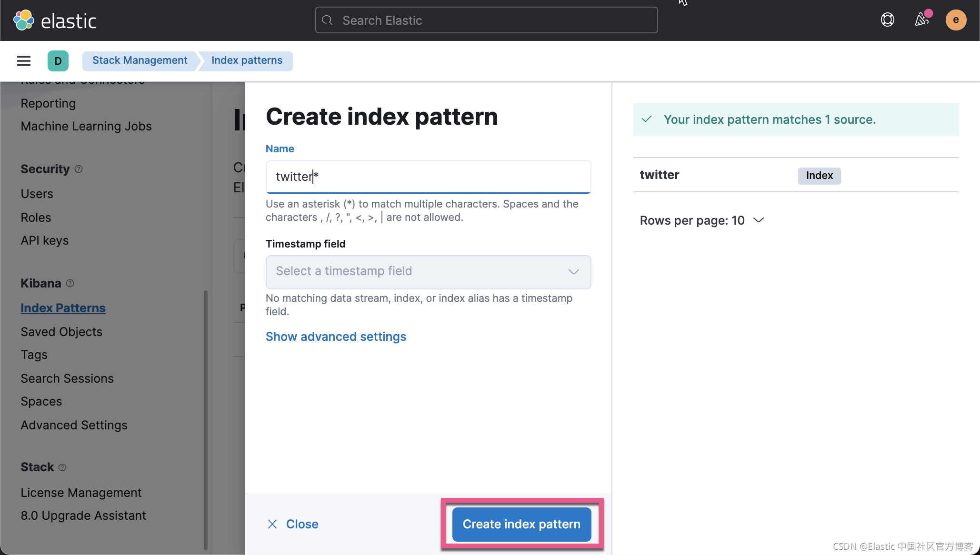This screenshot has height=555, width=980.
Task: Open Machine Learning Jobs
Action: [86, 126]
